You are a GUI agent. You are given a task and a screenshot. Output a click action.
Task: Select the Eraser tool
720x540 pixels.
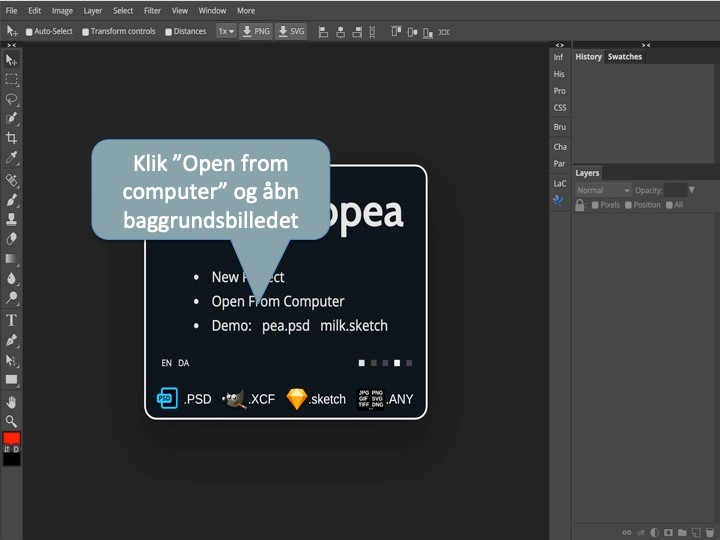click(11, 239)
